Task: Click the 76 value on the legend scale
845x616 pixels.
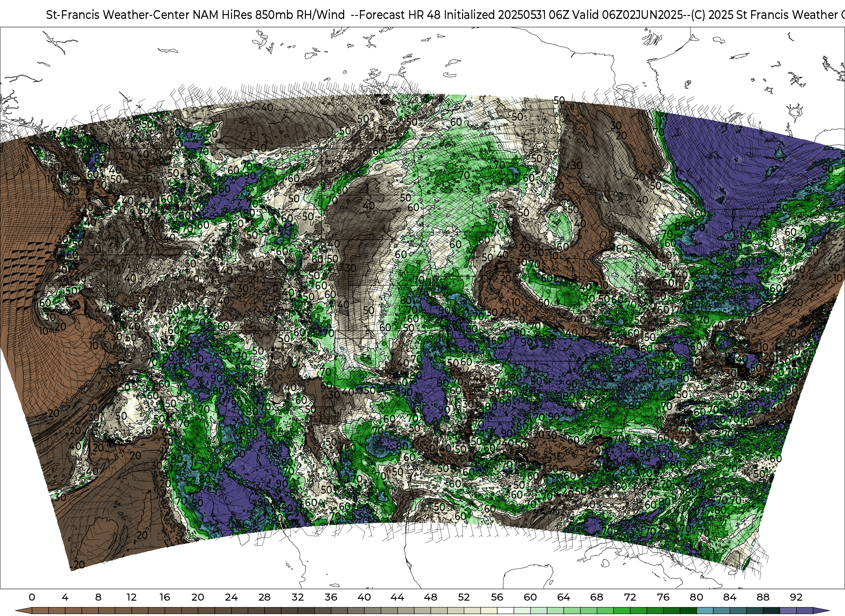Action: pos(663,598)
